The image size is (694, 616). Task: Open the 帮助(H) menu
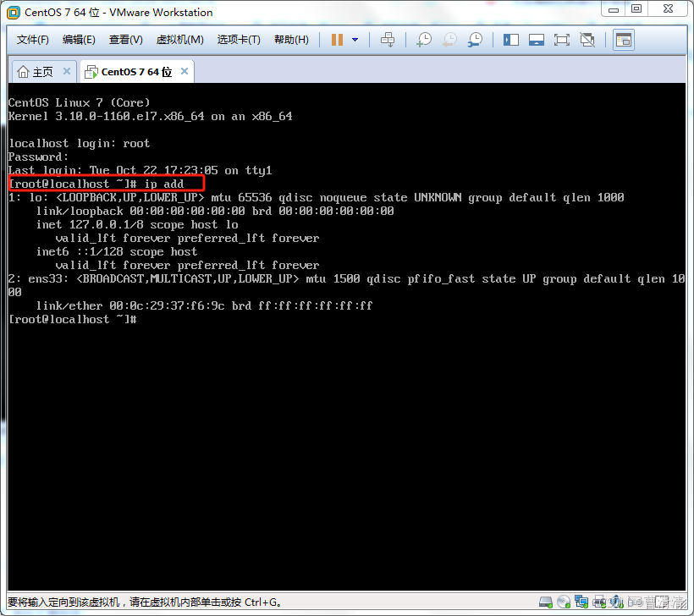[x=291, y=39]
